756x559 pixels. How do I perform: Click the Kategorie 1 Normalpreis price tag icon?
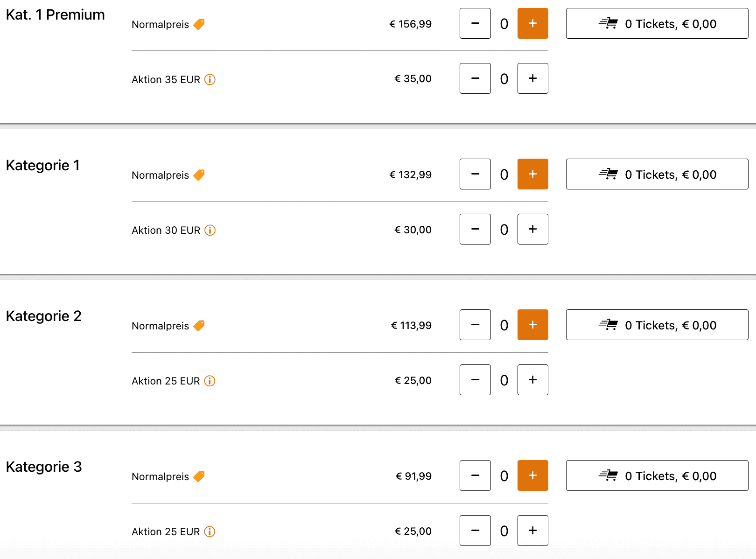click(x=199, y=175)
